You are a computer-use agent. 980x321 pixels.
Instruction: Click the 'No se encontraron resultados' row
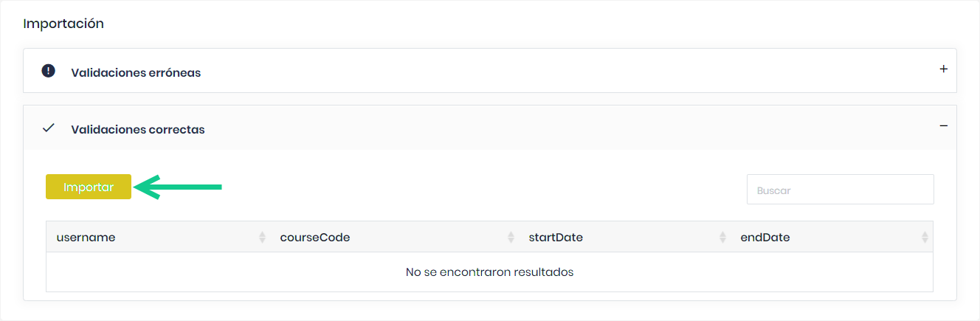(x=489, y=272)
